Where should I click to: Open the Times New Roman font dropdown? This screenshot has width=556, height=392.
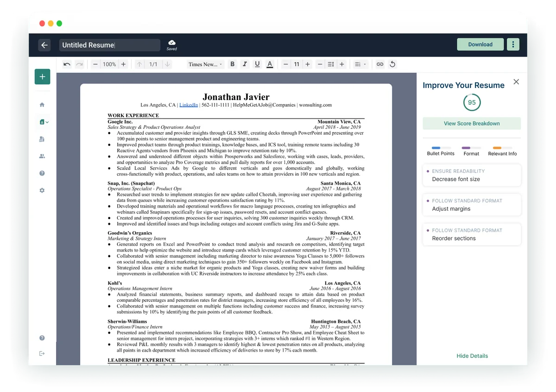[x=205, y=64]
